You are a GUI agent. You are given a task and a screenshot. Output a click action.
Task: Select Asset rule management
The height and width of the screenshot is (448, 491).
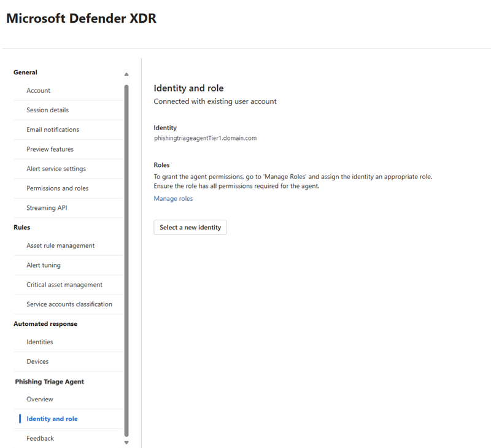60,245
